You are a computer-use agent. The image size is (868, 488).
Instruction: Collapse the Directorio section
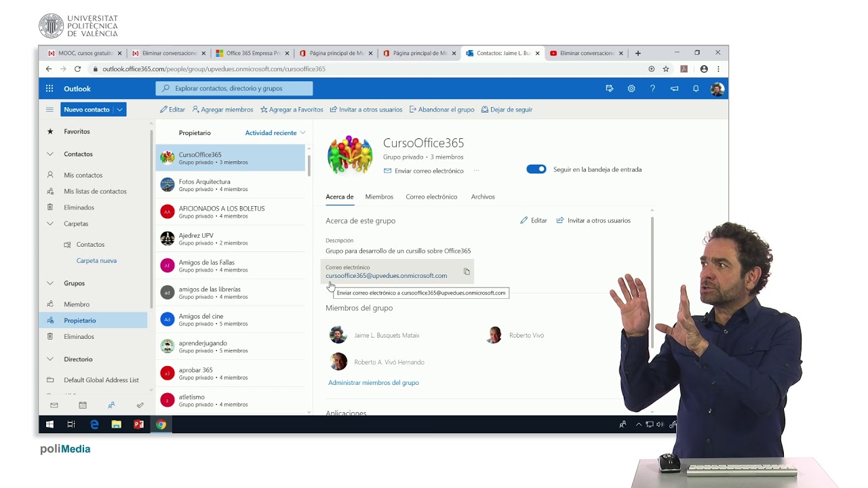click(50, 359)
